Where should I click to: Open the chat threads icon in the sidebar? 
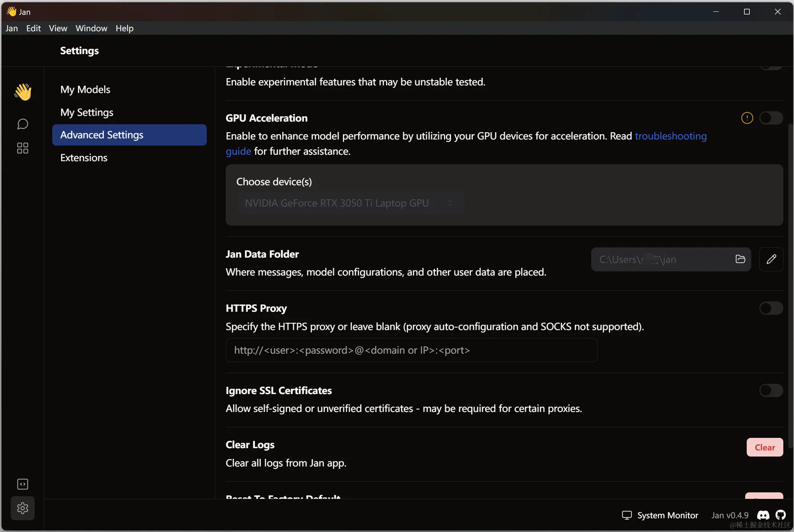point(23,124)
